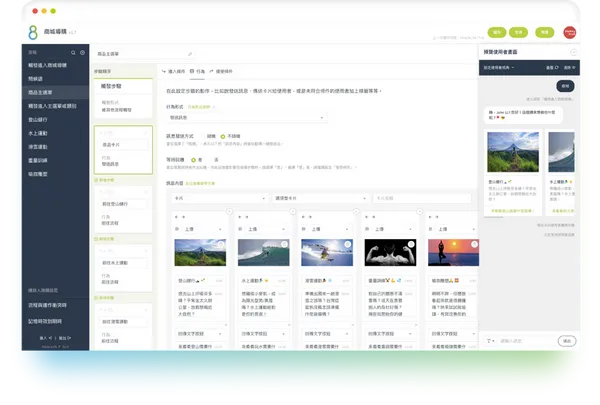Select the 觸發步驟 step card
This screenshot has width=600, height=405.
click(123, 98)
